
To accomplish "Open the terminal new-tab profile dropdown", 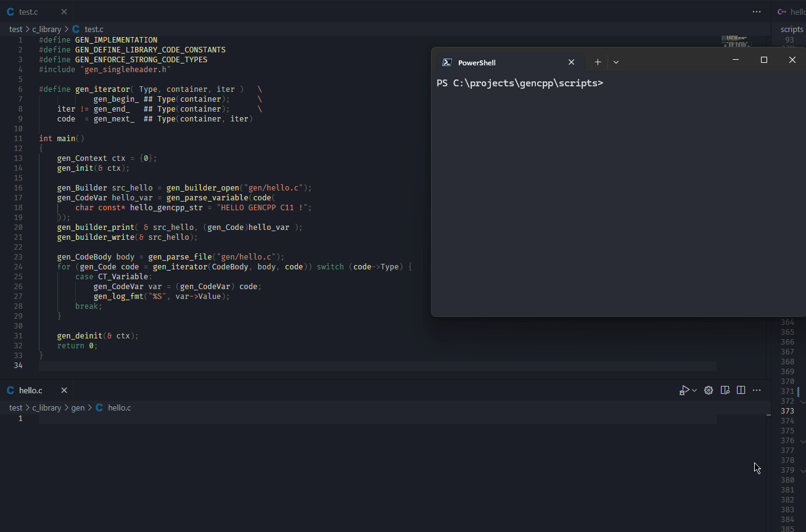I will pyautogui.click(x=616, y=62).
